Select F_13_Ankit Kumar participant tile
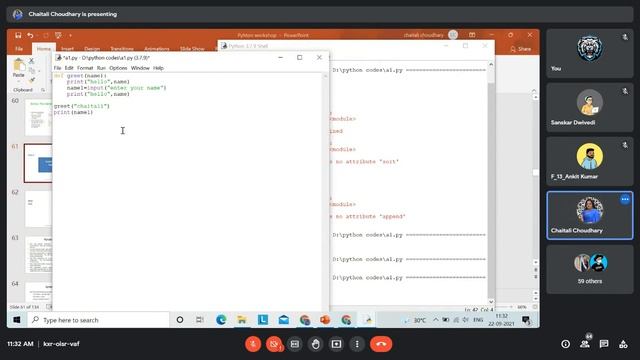640x360 pixels. [x=590, y=161]
